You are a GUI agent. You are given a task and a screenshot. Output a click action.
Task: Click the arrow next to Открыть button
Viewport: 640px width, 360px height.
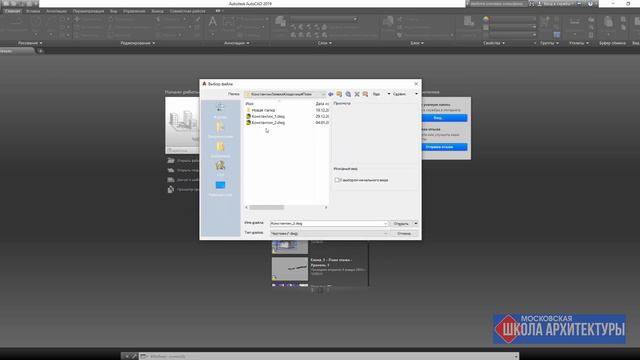pyautogui.click(x=416, y=224)
